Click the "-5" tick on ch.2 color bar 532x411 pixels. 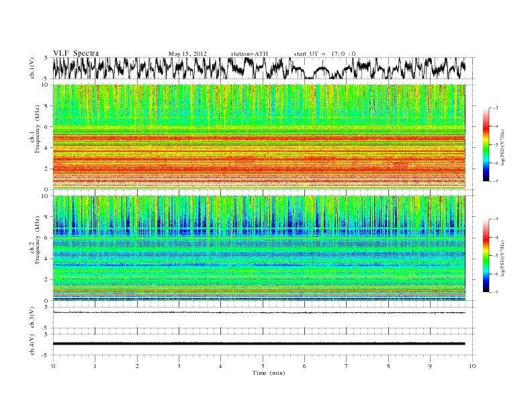(x=496, y=255)
